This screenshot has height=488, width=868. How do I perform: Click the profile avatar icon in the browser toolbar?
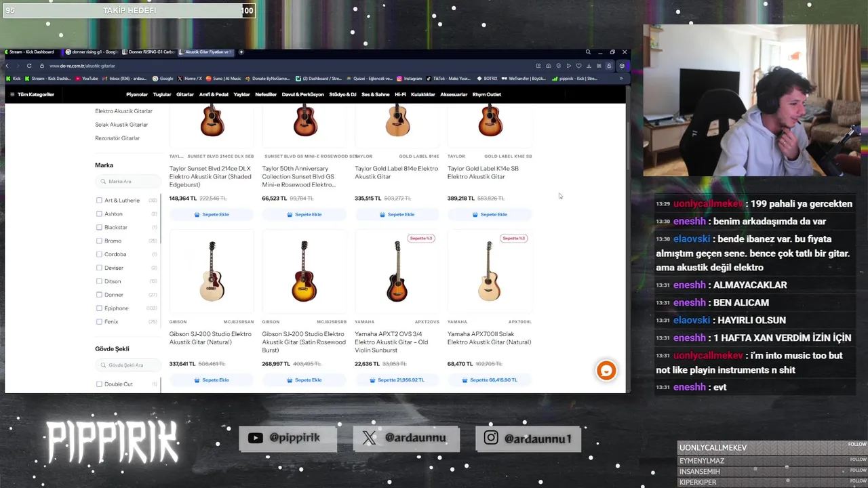(x=609, y=66)
